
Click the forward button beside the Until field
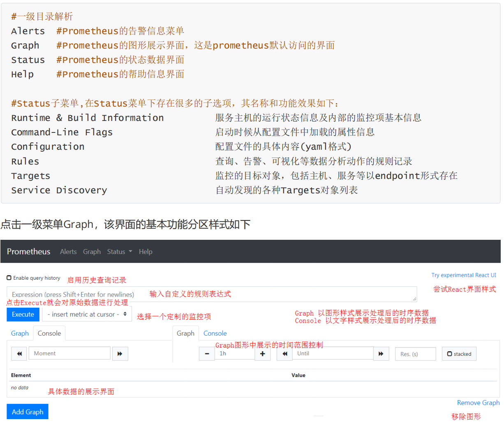click(x=381, y=354)
